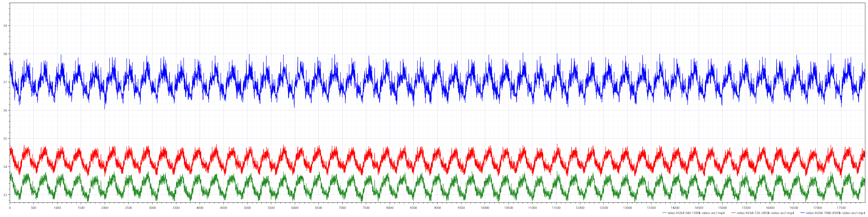Viewport: 868px width, 217px height.
Task: Click the 2500 x-axis tick label
Action: coord(128,208)
